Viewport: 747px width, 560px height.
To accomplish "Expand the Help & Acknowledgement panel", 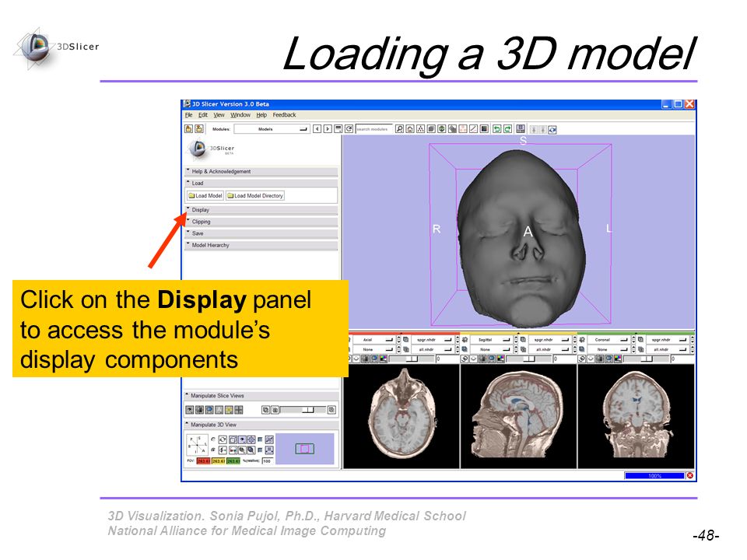I will (261, 171).
